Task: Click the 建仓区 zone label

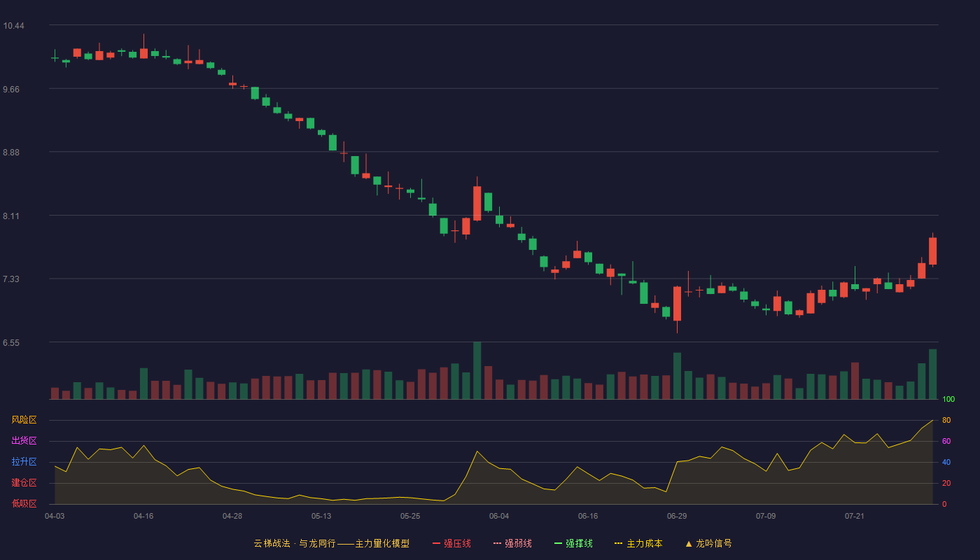Action: click(24, 483)
